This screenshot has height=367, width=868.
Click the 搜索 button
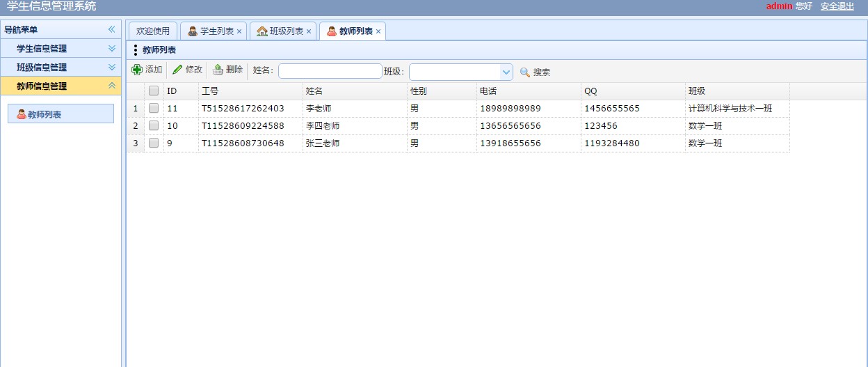[535, 72]
